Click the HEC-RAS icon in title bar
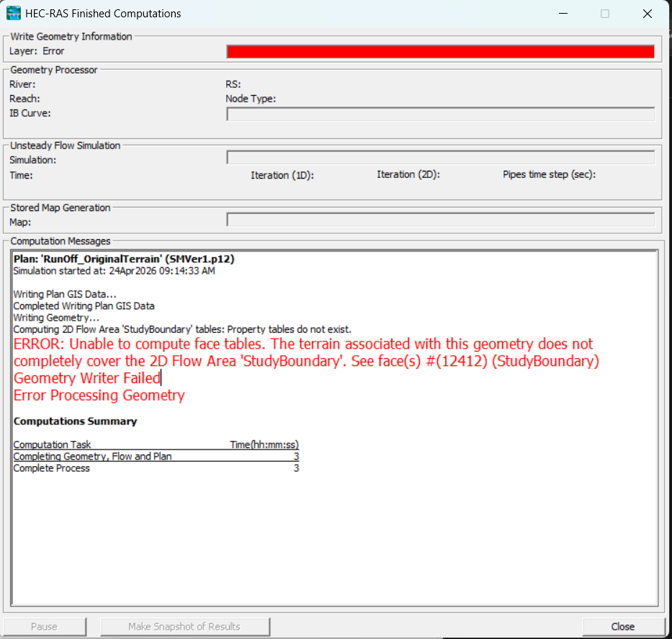This screenshot has height=639, width=672. point(14,14)
